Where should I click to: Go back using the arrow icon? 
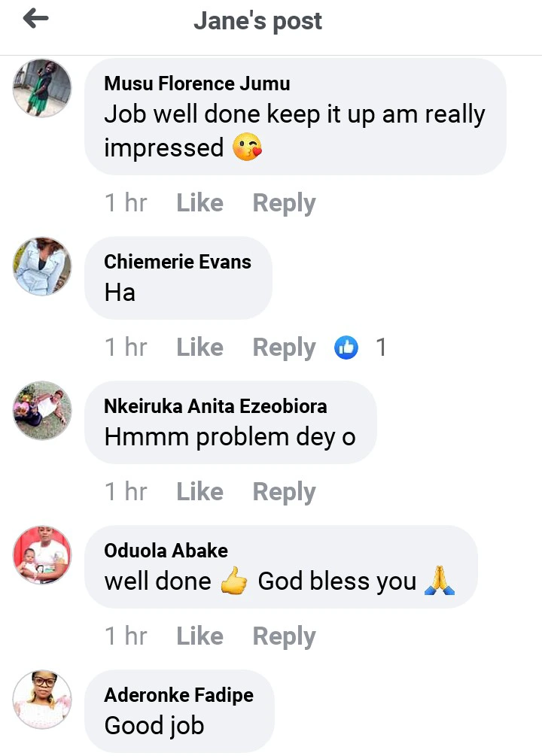coord(35,20)
